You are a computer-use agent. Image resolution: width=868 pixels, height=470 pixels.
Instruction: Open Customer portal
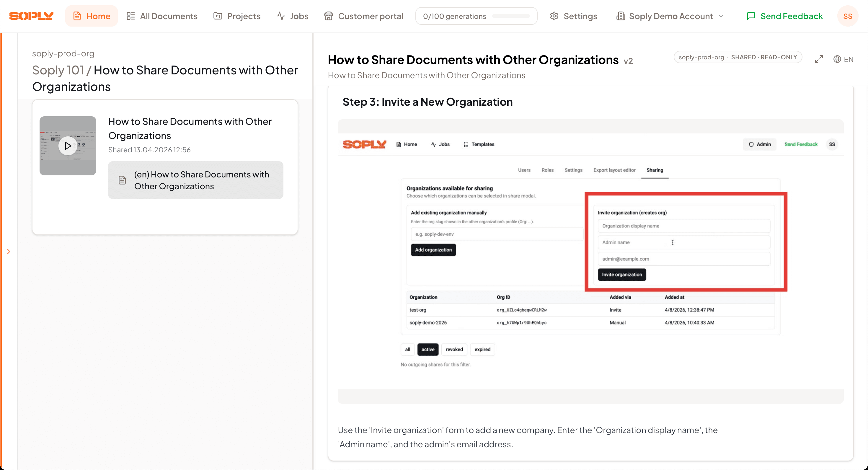coord(363,16)
